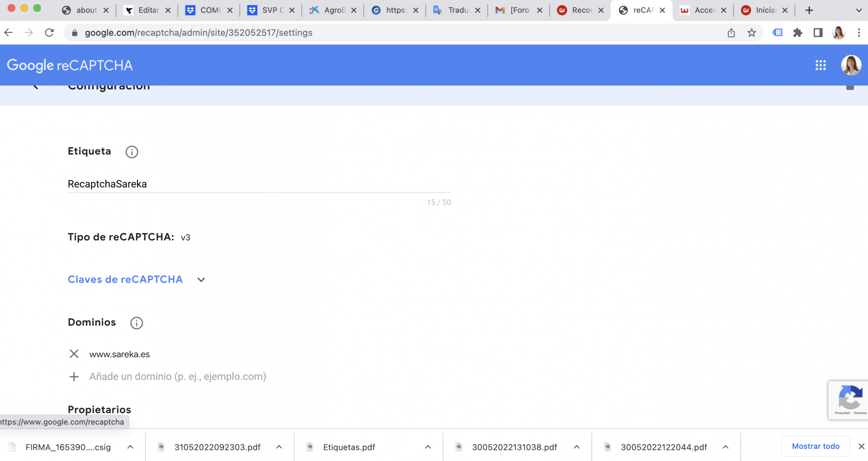Click the address bar URL

point(199,33)
